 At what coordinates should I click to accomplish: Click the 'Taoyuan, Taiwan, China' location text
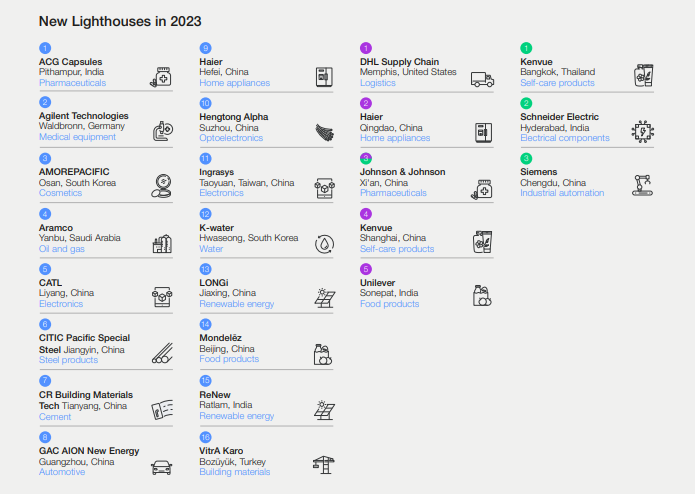point(246,183)
